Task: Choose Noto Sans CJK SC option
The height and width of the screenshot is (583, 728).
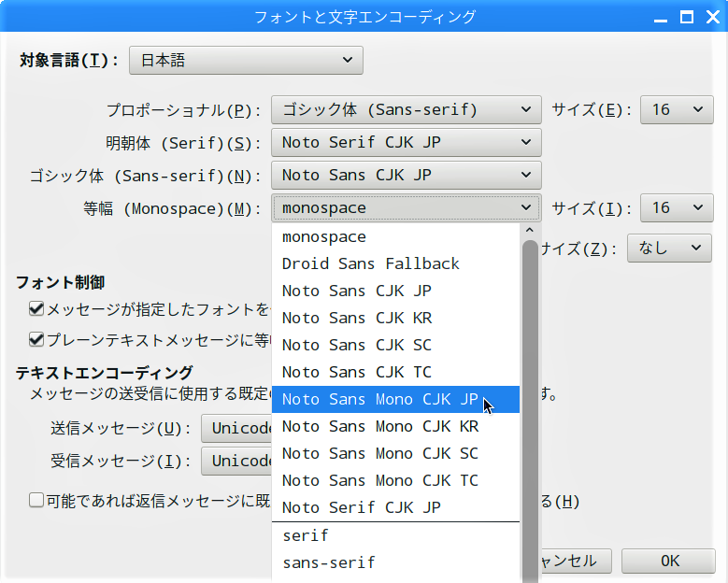Action: [x=395, y=345]
